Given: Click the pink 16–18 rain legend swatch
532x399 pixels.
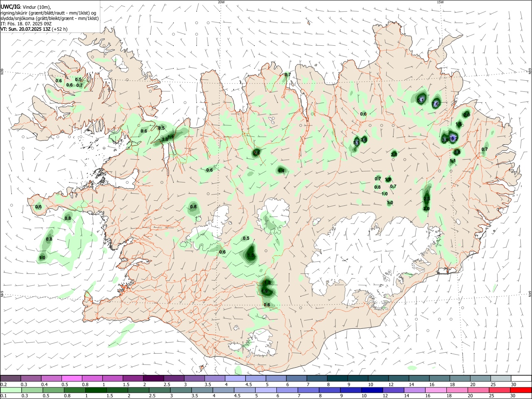Looking at the screenshot, I should point(435,390).
